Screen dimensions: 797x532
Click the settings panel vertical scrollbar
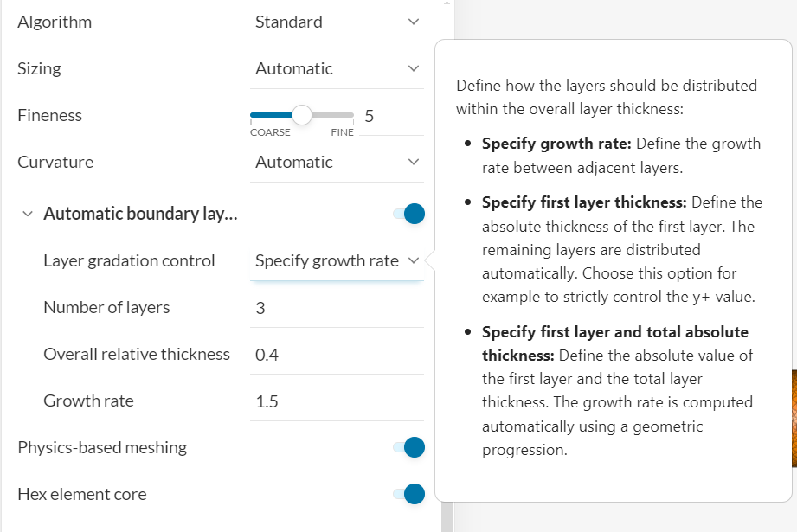point(447,260)
